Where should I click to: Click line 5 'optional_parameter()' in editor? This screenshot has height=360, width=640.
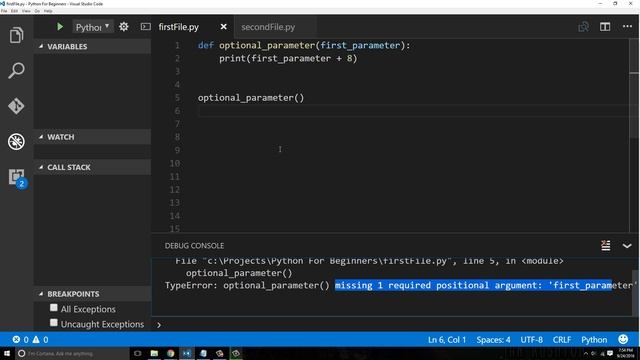251,98
